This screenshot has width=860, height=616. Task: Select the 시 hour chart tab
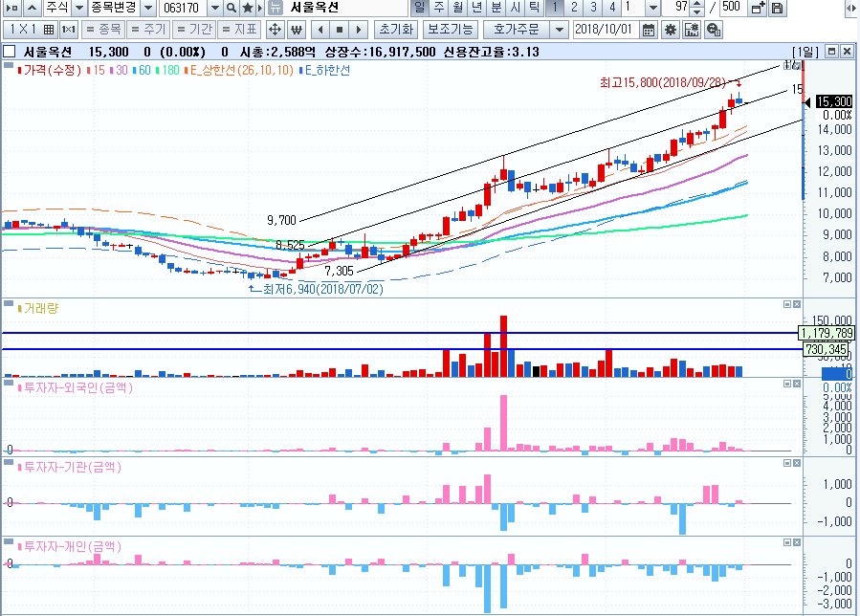click(x=516, y=8)
